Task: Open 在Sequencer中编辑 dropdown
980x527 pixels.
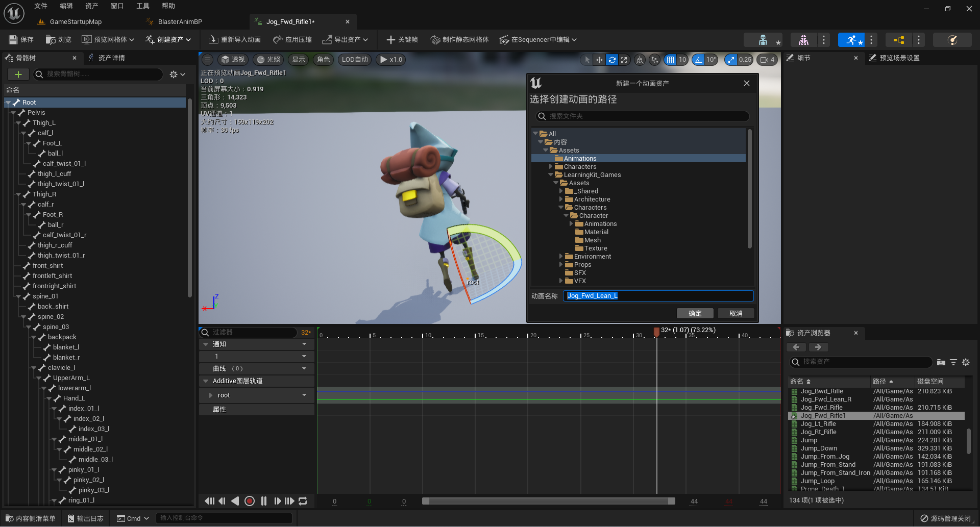Action: coord(538,39)
